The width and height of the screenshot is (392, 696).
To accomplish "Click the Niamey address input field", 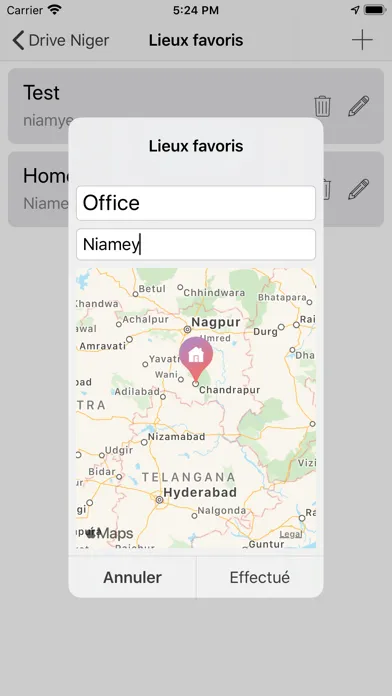I will click(196, 245).
